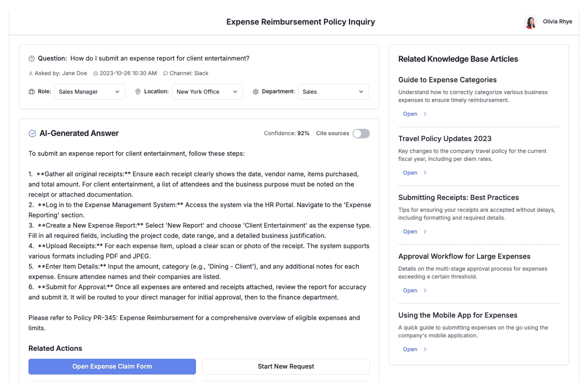Click Olivia Rhye's profile avatar

pyautogui.click(x=530, y=22)
